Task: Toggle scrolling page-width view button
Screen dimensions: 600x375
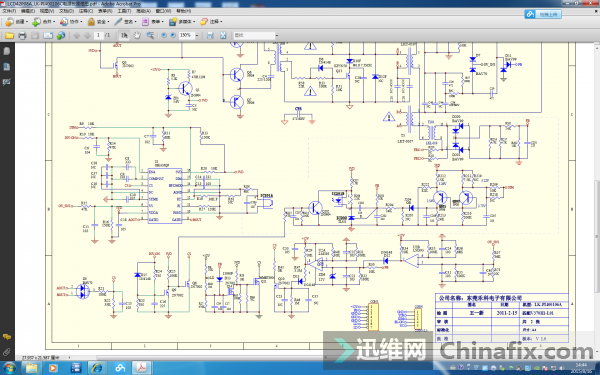Action: (x=210, y=35)
